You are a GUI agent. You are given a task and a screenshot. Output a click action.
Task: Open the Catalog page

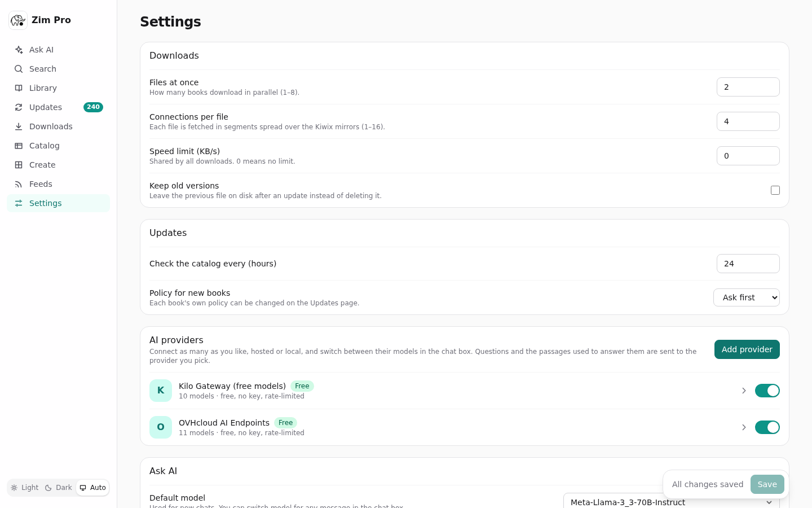[58, 146]
